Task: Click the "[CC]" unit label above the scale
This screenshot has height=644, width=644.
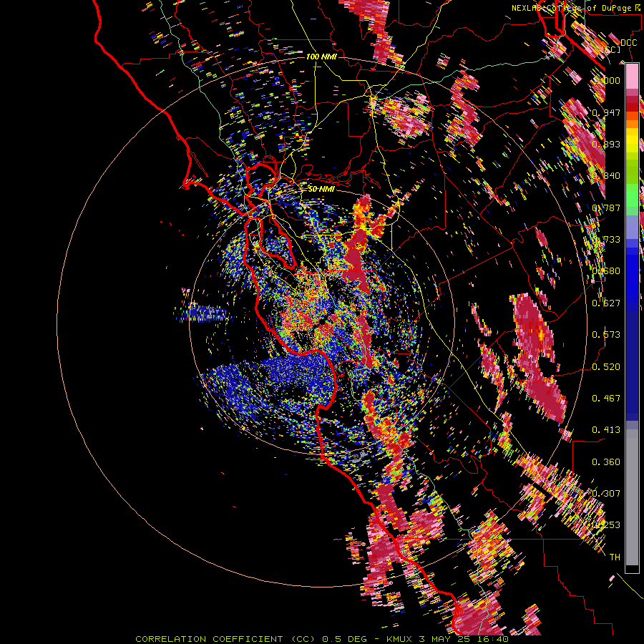Action: (612, 49)
